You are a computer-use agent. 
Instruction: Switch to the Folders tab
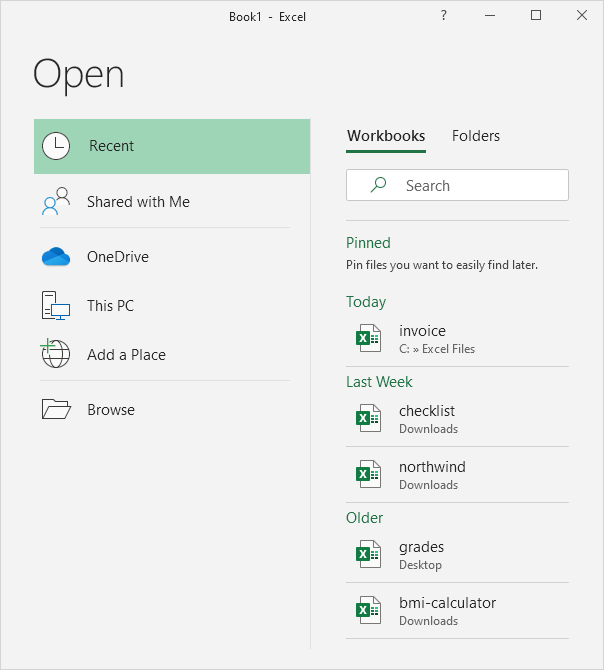[476, 136]
